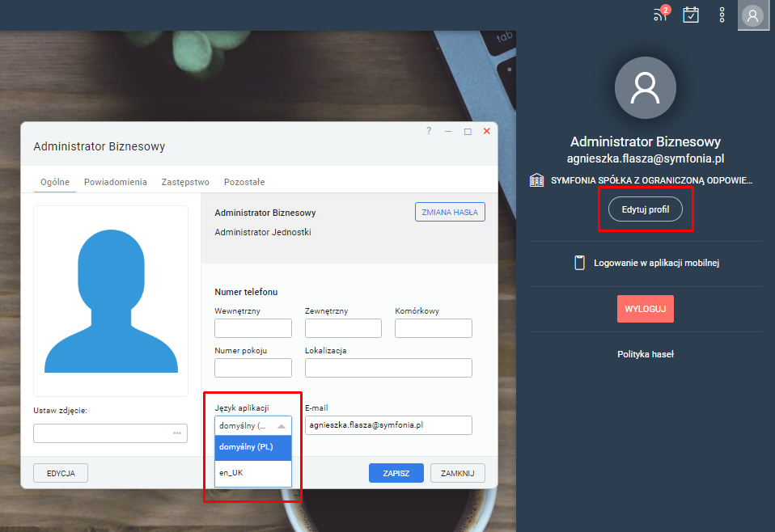Image resolution: width=775 pixels, height=532 pixels.
Task: Switch to the Ogólne tab
Action: (x=55, y=182)
